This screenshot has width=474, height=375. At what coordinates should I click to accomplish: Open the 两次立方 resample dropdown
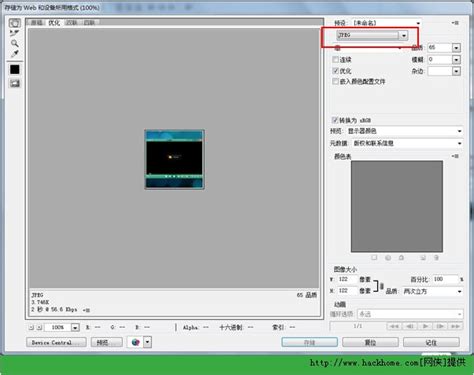[x=432, y=291]
